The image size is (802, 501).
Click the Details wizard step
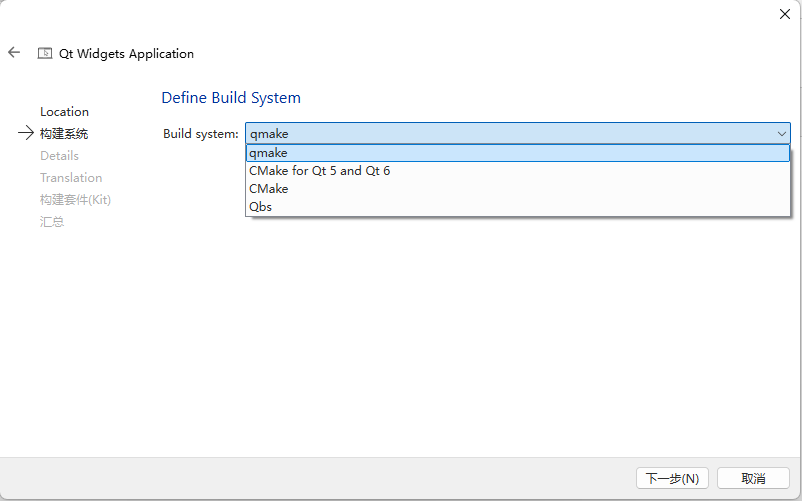[59, 155]
